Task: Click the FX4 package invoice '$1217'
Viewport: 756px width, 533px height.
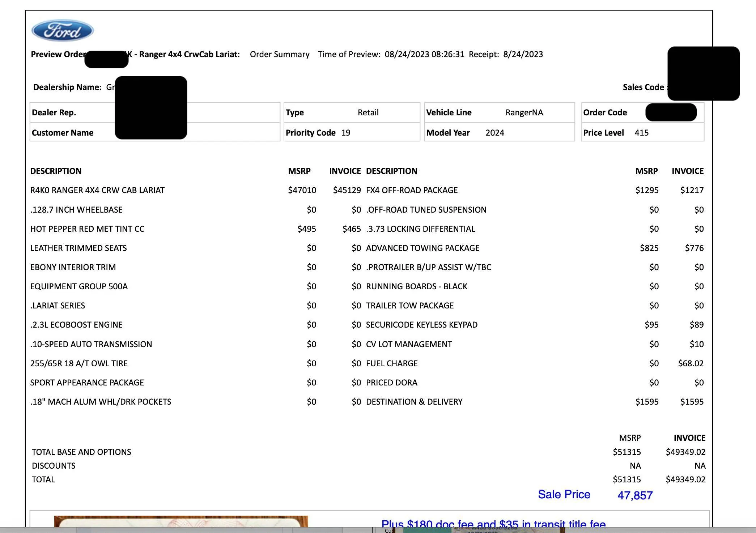Action: point(692,190)
